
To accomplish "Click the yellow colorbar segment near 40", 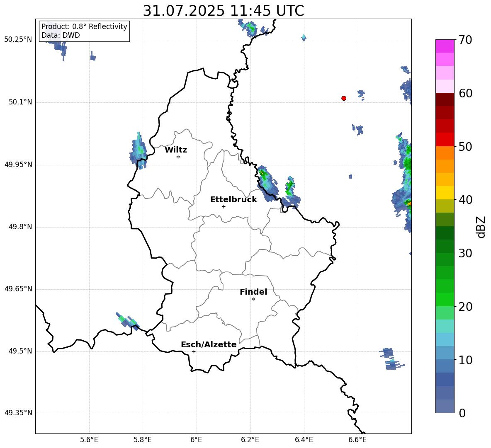I will pyautogui.click(x=445, y=193).
